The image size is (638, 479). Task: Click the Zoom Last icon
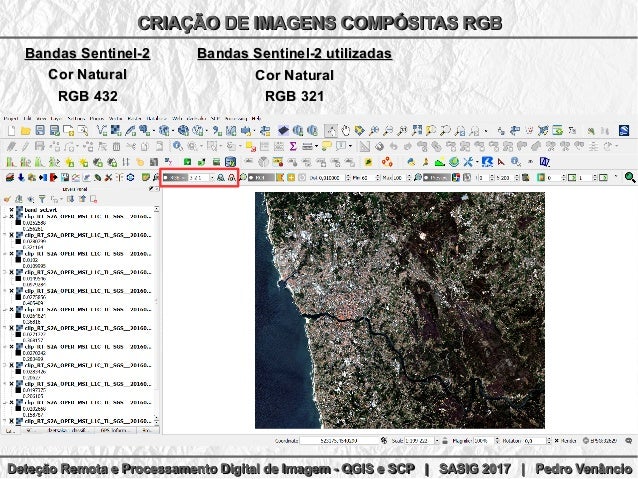(460, 131)
